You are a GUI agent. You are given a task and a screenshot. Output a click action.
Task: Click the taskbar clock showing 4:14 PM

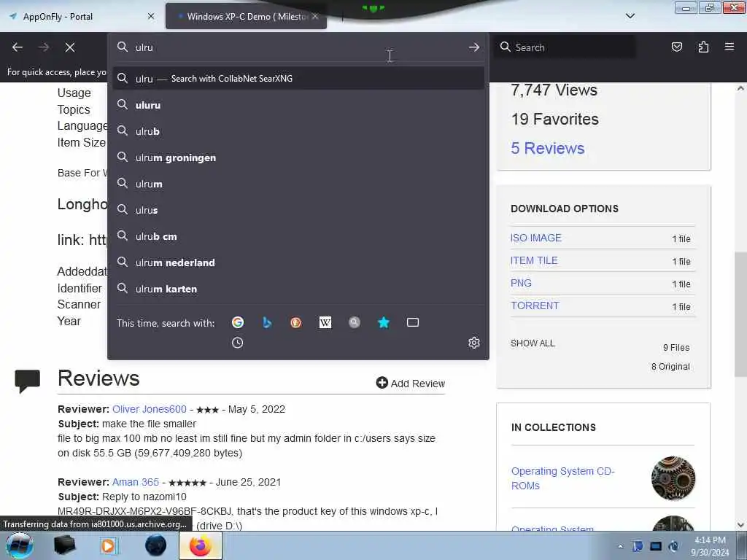(710, 546)
